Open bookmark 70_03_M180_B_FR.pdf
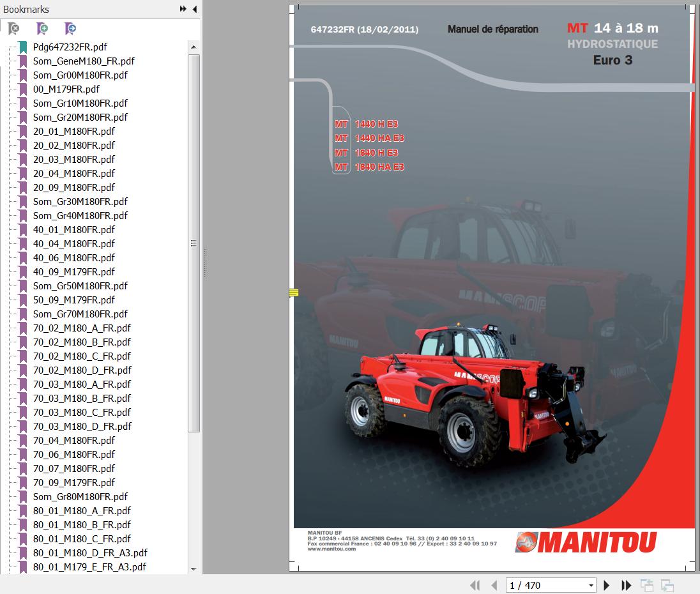The width and height of the screenshot is (700, 594). (x=82, y=399)
